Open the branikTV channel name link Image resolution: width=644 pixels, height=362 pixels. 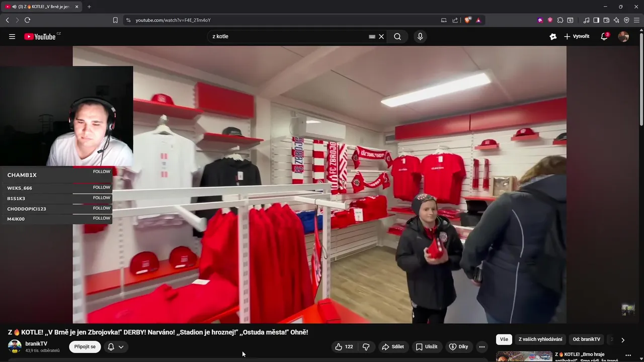point(36,344)
